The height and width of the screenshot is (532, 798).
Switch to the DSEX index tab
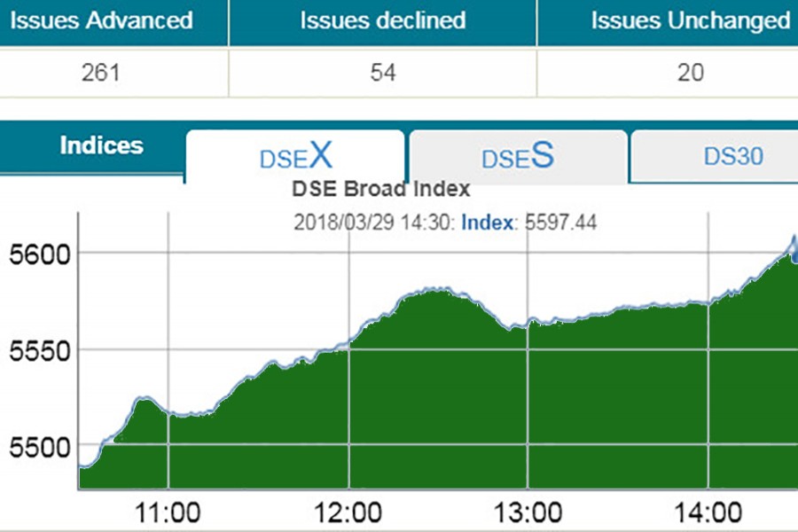pyautogui.click(x=295, y=157)
